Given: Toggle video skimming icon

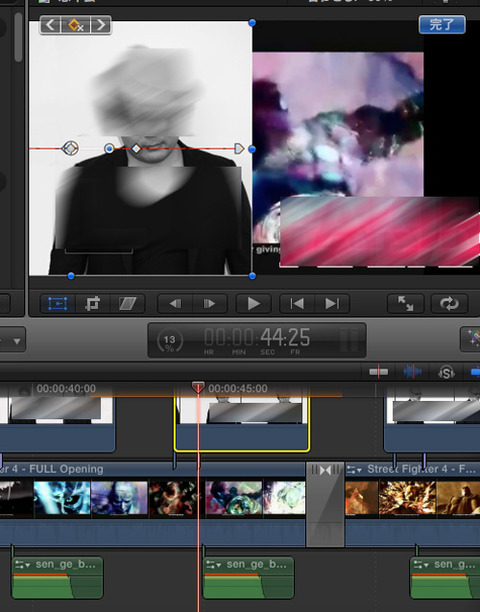Looking at the screenshot, I should coord(379,372).
